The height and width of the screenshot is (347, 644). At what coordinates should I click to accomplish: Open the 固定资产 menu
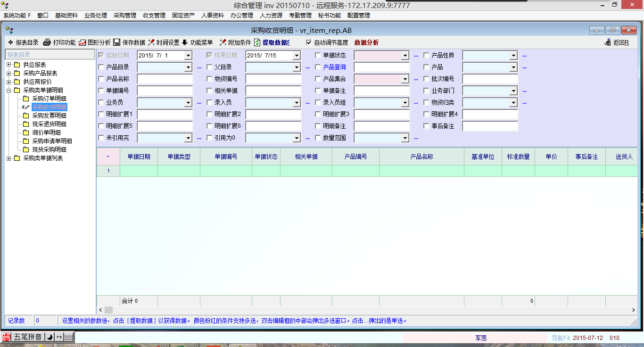(183, 16)
